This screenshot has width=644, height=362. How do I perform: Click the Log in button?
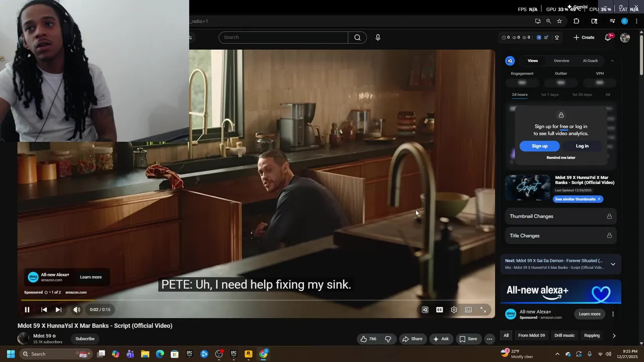(582, 146)
